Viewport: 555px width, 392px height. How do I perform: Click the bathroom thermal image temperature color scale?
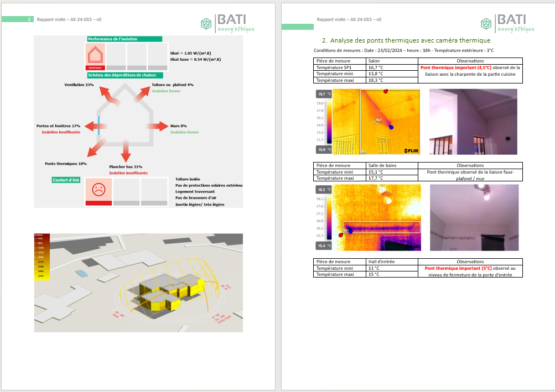329,218
